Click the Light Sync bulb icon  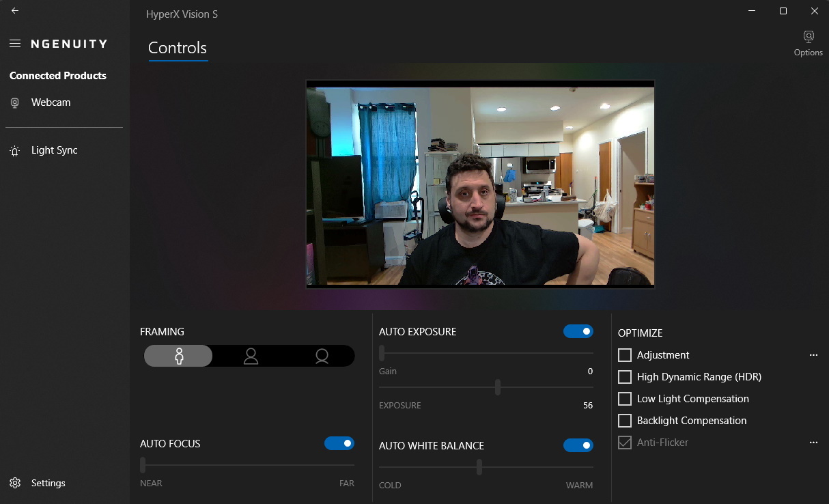pyautogui.click(x=15, y=151)
